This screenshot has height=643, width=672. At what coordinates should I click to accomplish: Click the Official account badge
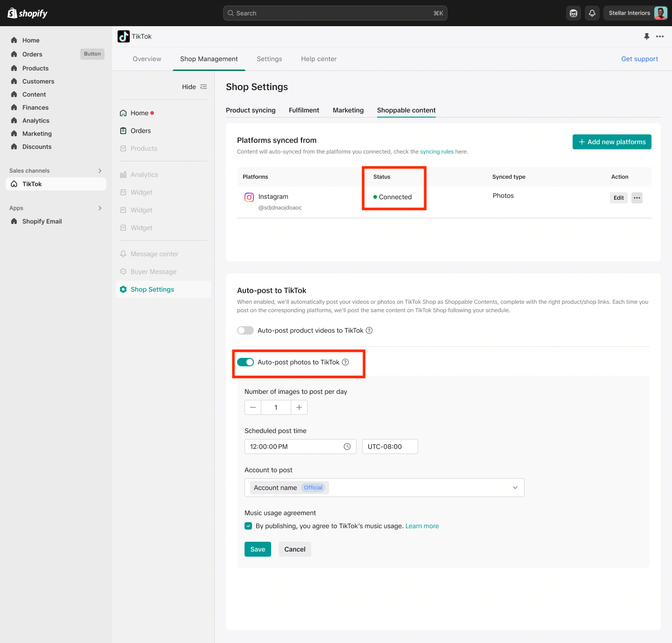coord(313,488)
